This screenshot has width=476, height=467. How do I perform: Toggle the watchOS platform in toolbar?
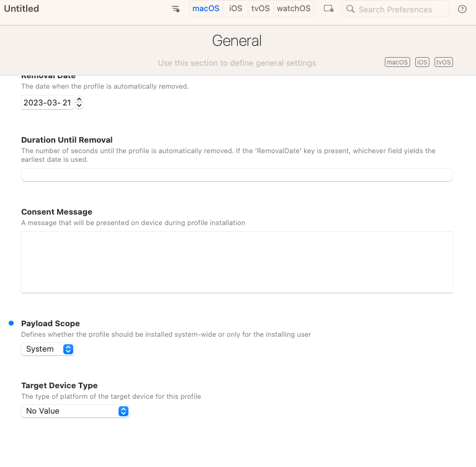coord(294,9)
